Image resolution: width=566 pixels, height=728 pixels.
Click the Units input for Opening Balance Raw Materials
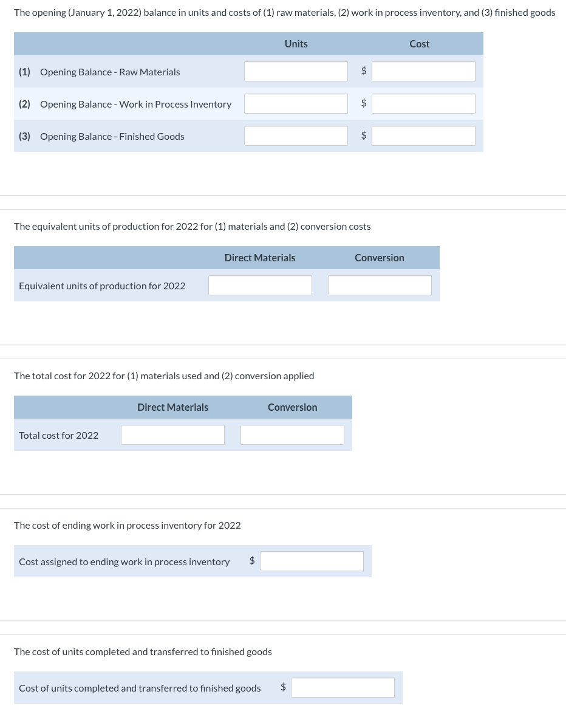click(x=296, y=71)
